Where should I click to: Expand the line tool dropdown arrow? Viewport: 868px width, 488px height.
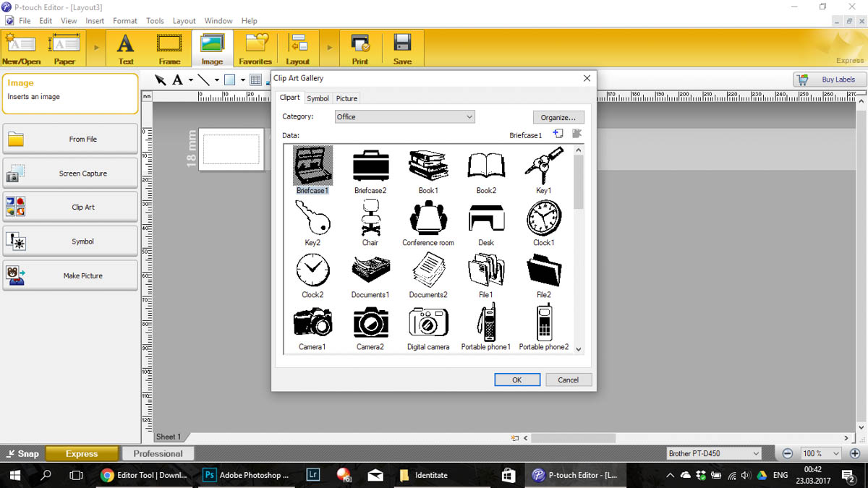point(217,80)
